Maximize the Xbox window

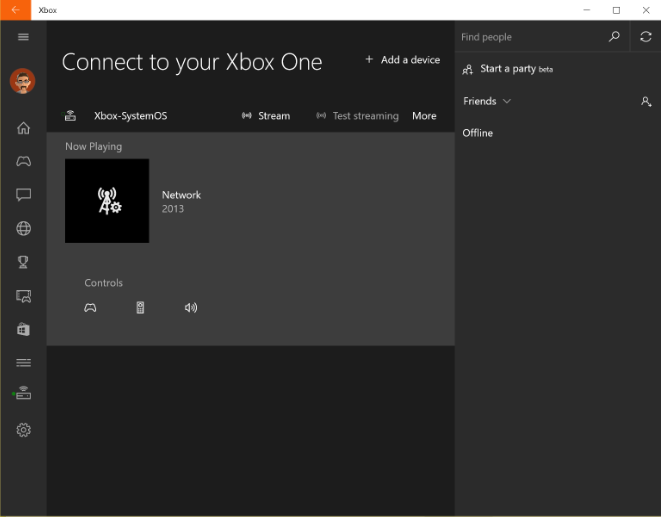click(616, 10)
